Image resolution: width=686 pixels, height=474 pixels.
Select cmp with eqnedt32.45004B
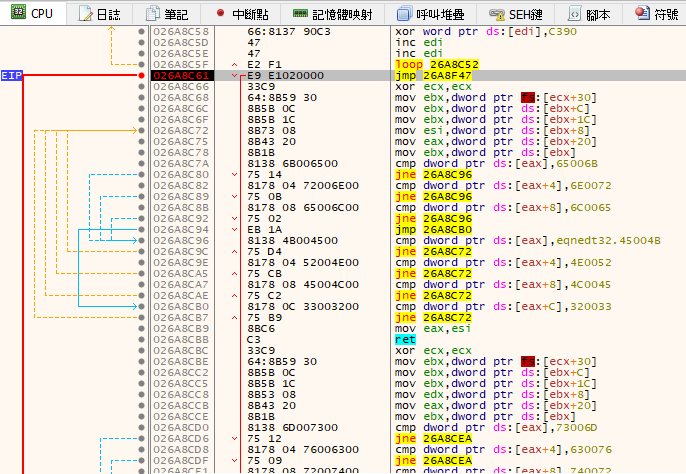[528, 240]
